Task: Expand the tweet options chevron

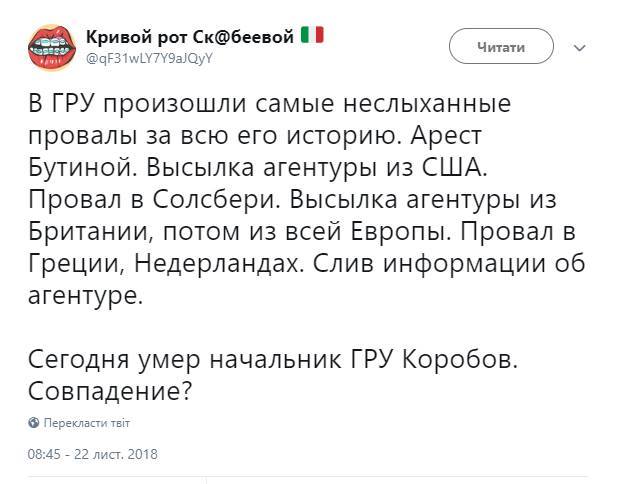Action: pyautogui.click(x=580, y=48)
